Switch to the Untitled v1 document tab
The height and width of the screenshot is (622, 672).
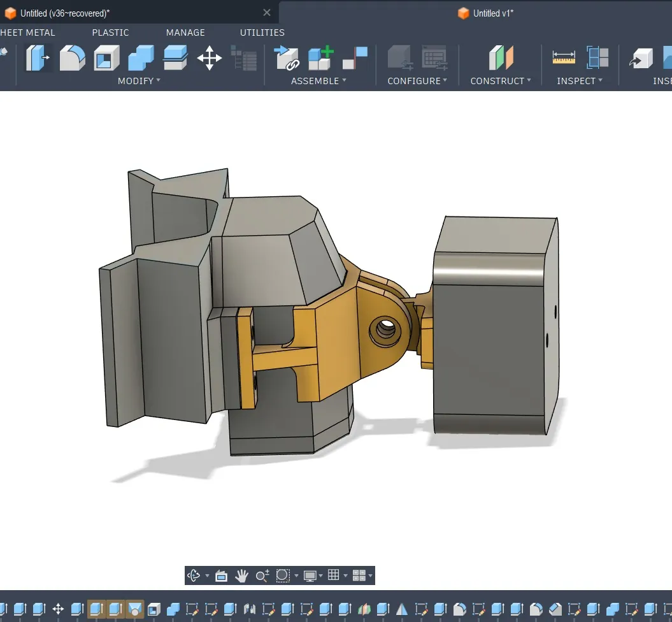(x=493, y=13)
